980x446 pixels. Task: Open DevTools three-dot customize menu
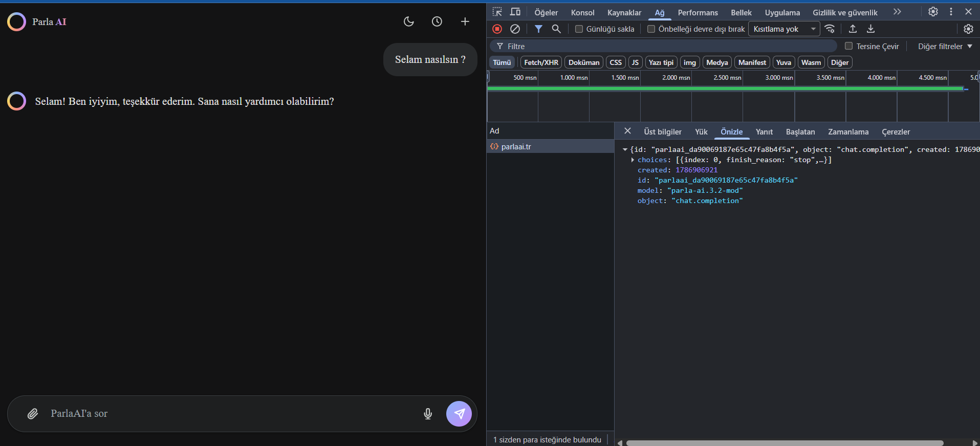click(951, 12)
